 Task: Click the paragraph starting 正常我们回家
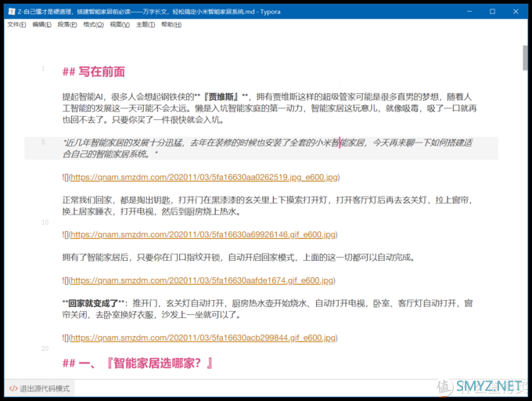(x=267, y=206)
